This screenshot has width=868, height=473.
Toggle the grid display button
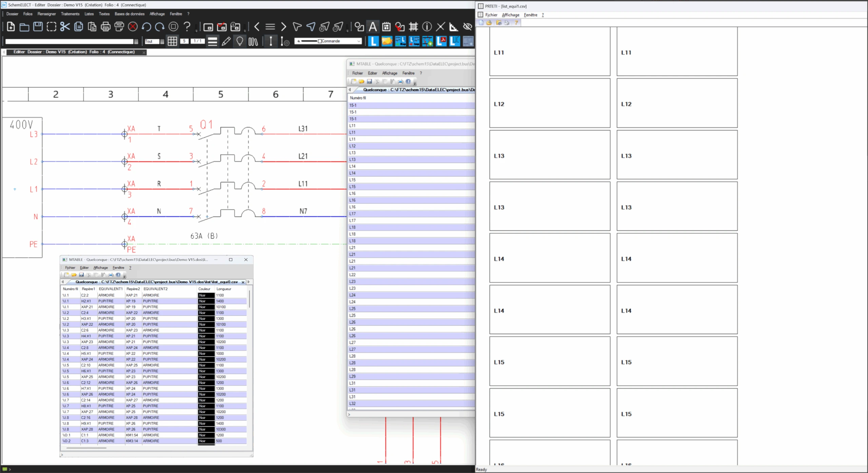(172, 41)
